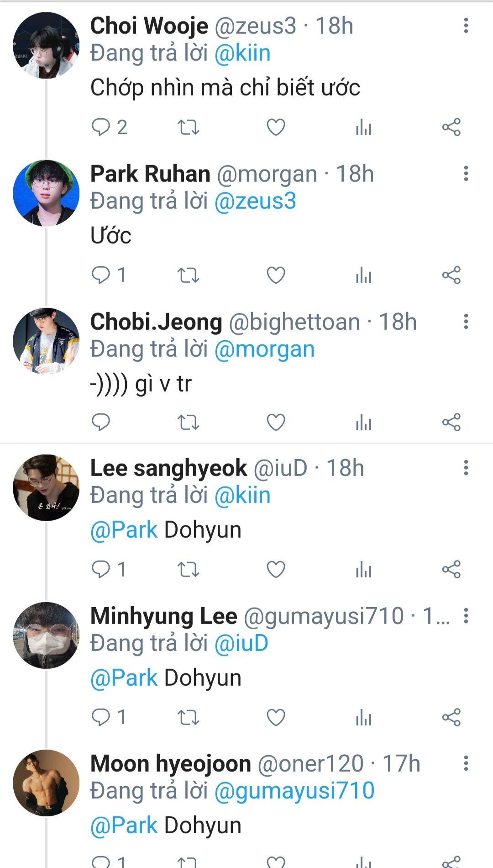
Task: Like Minhyung Lee's tweet
Action: click(276, 717)
